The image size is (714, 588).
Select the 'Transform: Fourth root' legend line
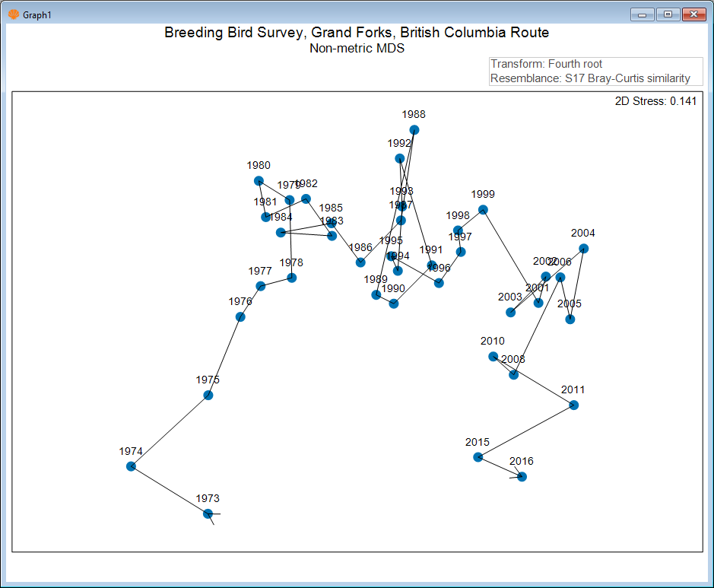pos(547,64)
